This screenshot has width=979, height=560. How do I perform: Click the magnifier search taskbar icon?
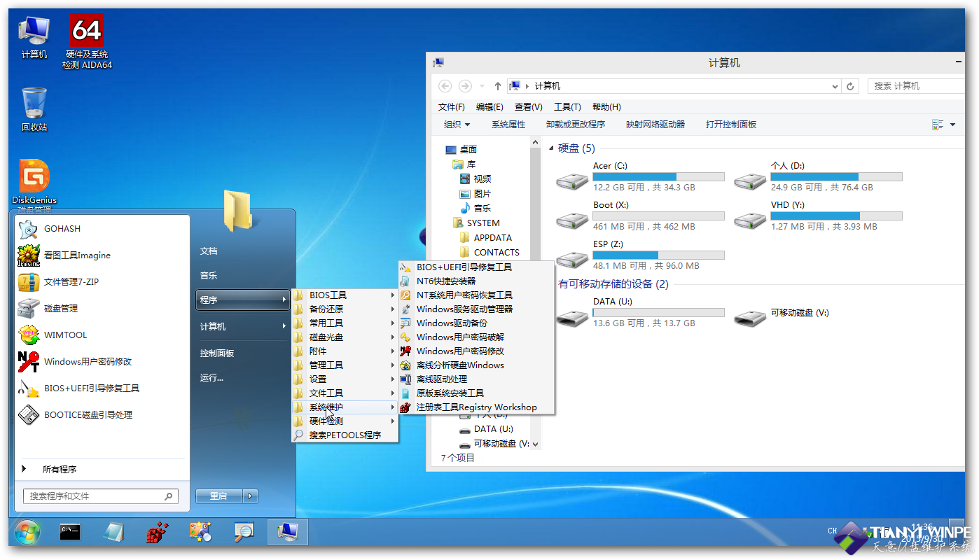click(244, 532)
